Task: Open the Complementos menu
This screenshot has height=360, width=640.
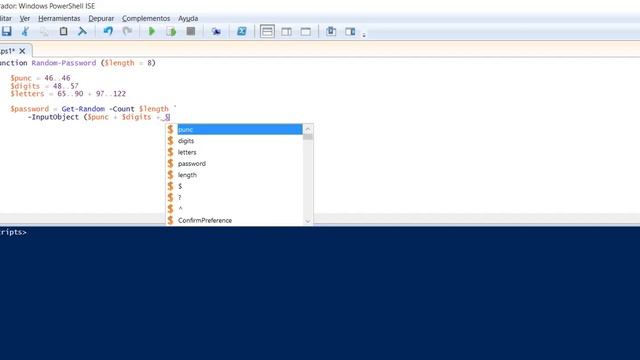Action: (x=146, y=18)
